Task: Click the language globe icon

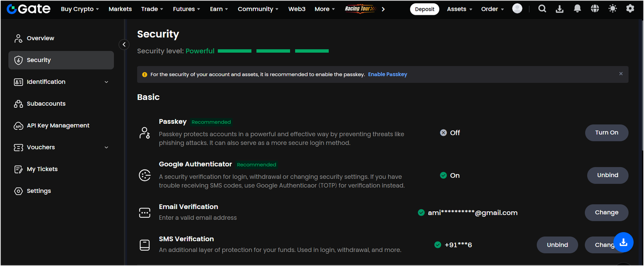Action: (595, 9)
